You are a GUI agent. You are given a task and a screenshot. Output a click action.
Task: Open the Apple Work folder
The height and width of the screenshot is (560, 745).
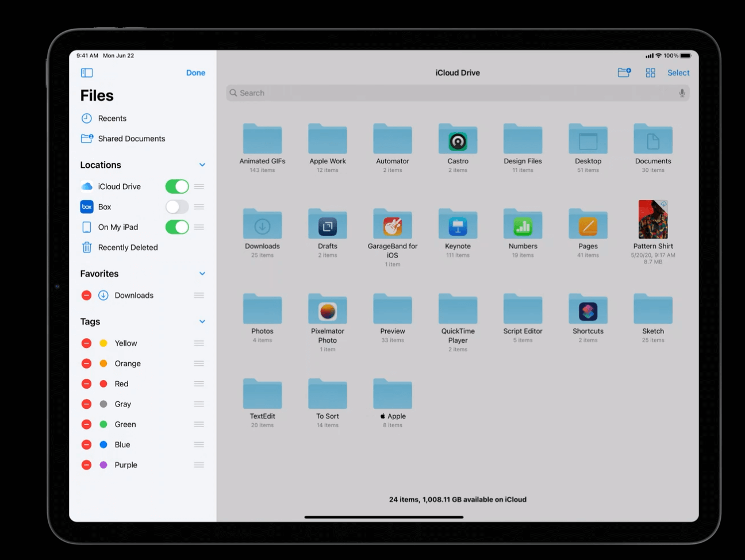(x=328, y=139)
